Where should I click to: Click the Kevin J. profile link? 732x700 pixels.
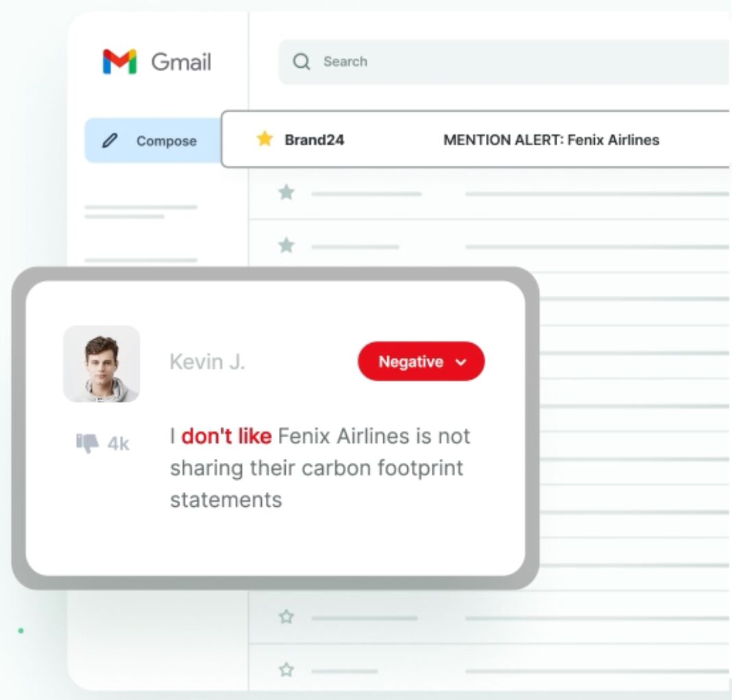coord(207,362)
